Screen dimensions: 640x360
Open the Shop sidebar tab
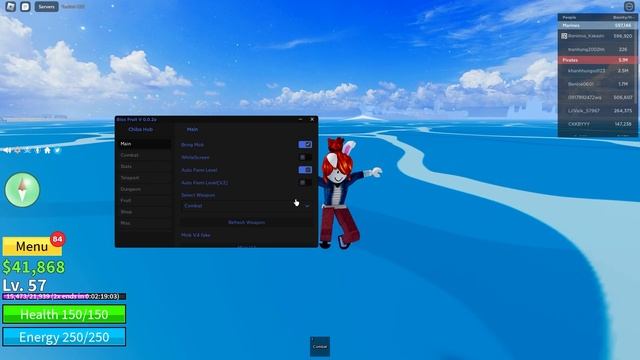(144, 212)
